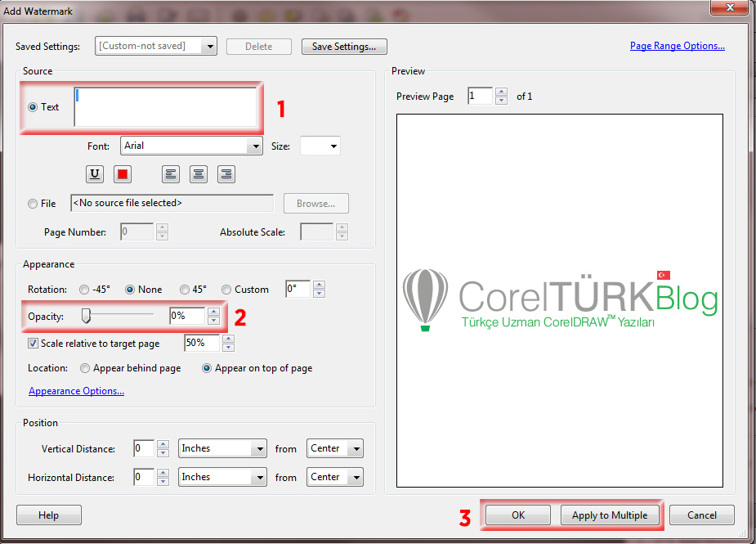Click the scale percentage field
The image size is (756, 544).
tap(203, 343)
